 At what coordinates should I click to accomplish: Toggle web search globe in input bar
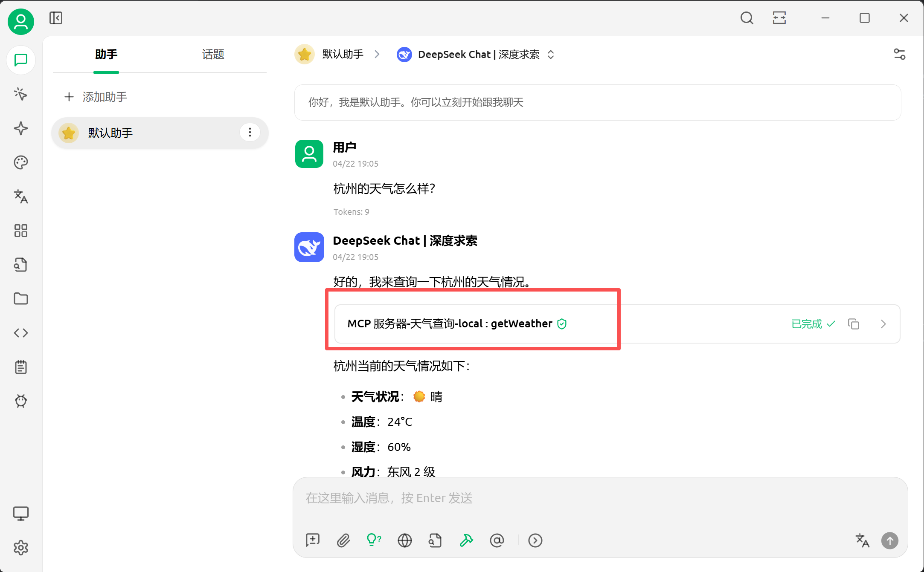coord(404,540)
